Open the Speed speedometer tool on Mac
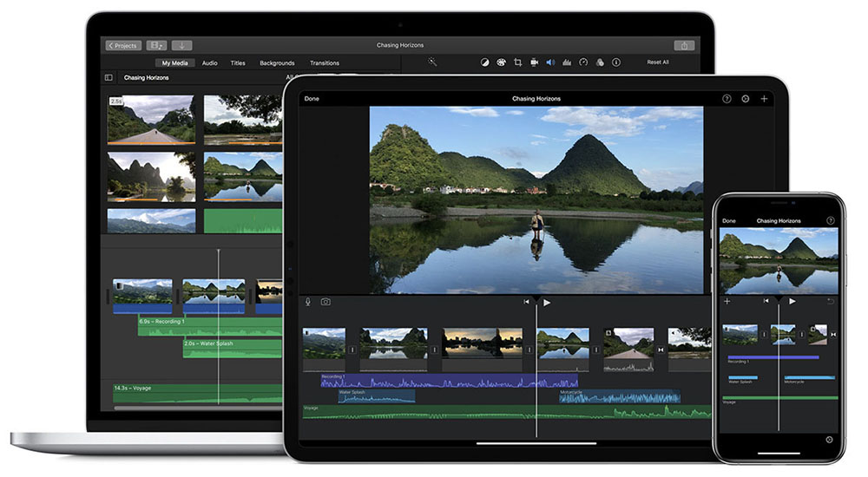The width and height of the screenshot is (868, 477). point(583,62)
